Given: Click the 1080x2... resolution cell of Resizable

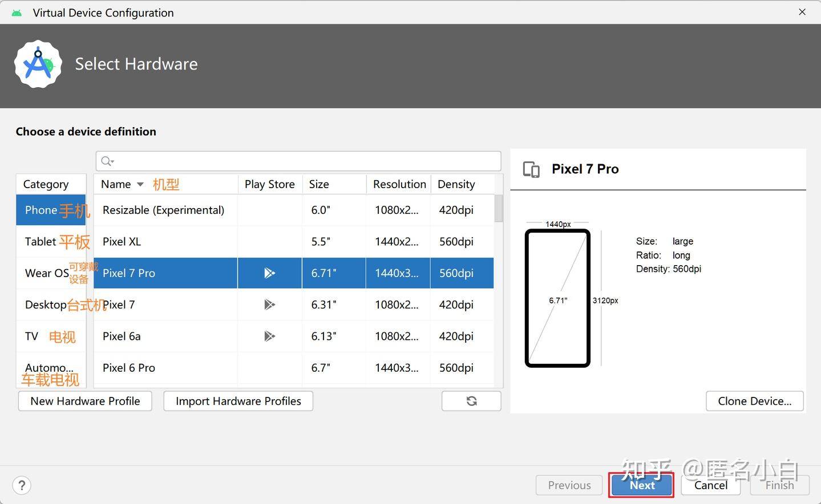Looking at the screenshot, I should (398, 210).
